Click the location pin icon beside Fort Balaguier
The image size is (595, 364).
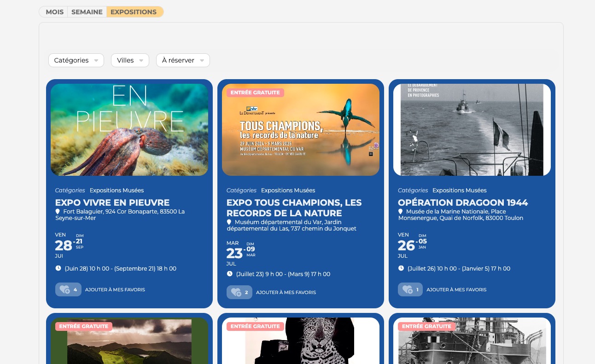[58, 212]
